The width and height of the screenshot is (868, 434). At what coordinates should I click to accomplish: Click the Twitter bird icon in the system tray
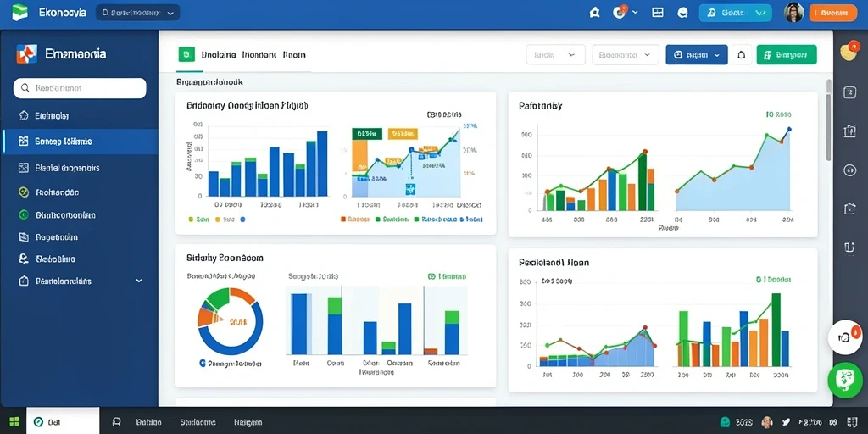pos(787,422)
